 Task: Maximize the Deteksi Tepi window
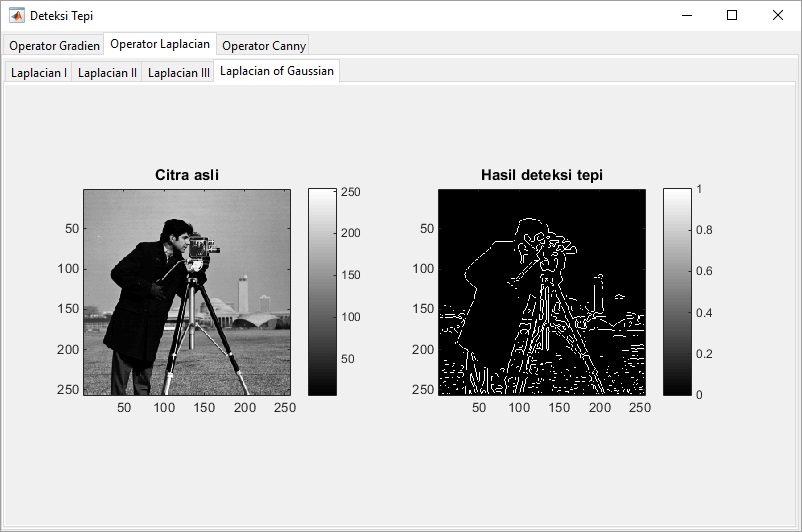coord(732,15)
